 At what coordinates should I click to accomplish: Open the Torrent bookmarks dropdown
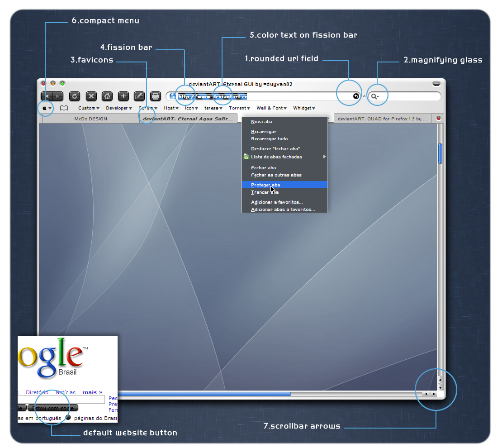(x=239, y=108)
